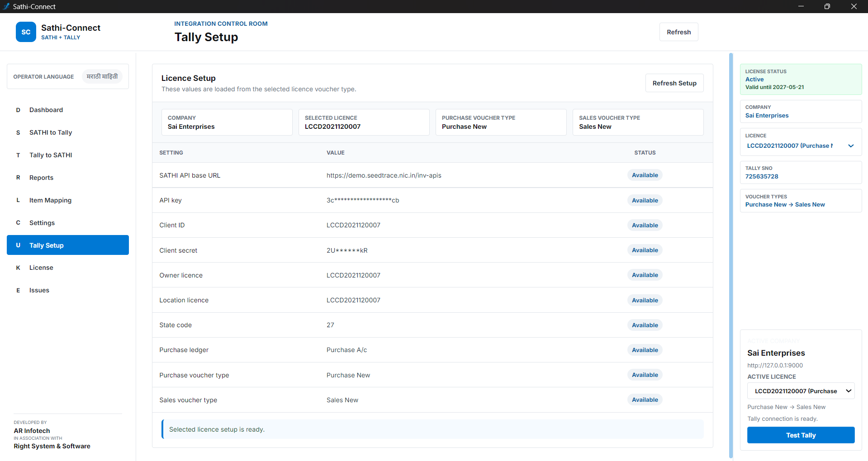Click 'Selected licence setup is ready' message
Viewport: 868px width, 461px height.
click(217, 429)
